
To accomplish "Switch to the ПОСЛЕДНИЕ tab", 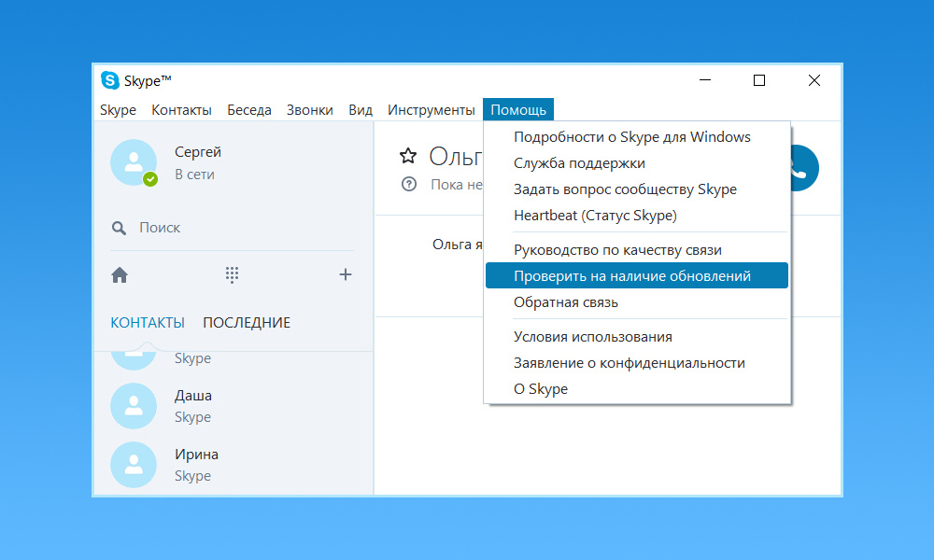I will (247, 323).
